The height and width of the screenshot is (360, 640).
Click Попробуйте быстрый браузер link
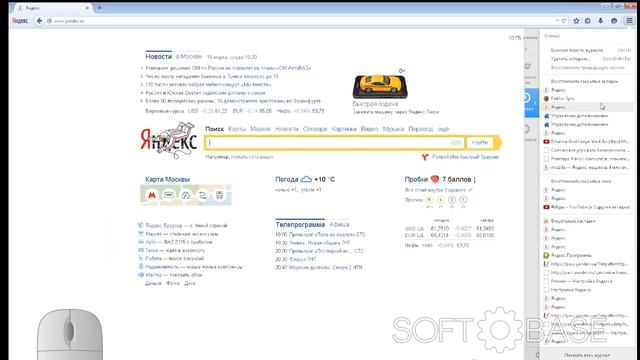coord(465,157)
